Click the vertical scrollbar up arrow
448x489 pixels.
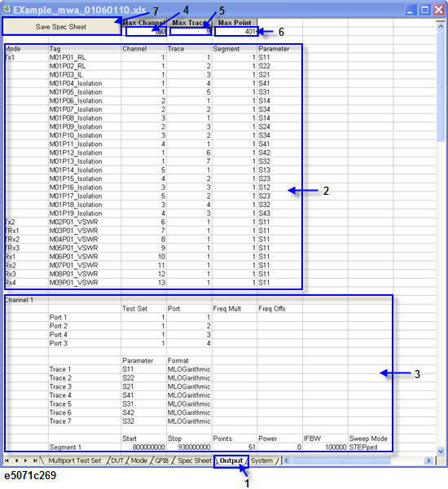(441, 27)
